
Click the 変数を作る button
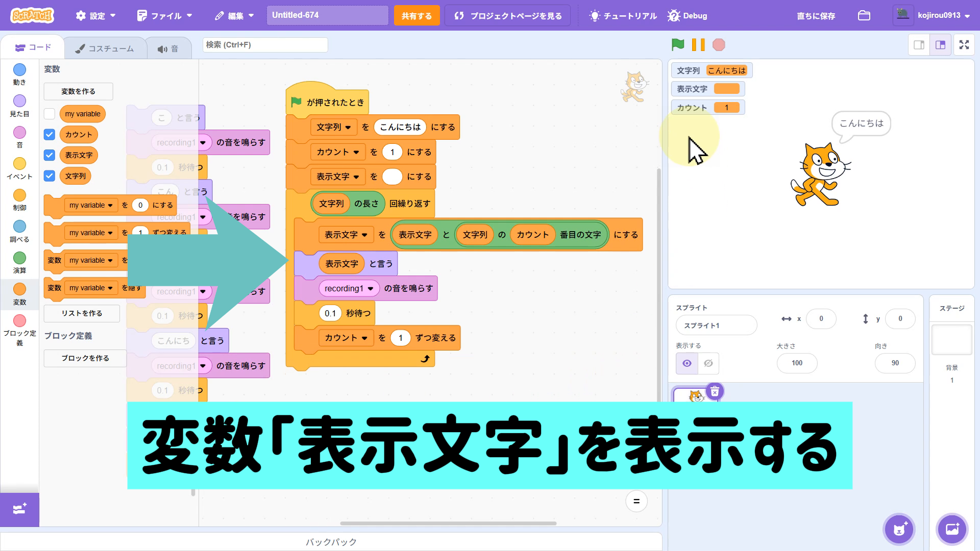pyautogui.click(x=78, y=91)
